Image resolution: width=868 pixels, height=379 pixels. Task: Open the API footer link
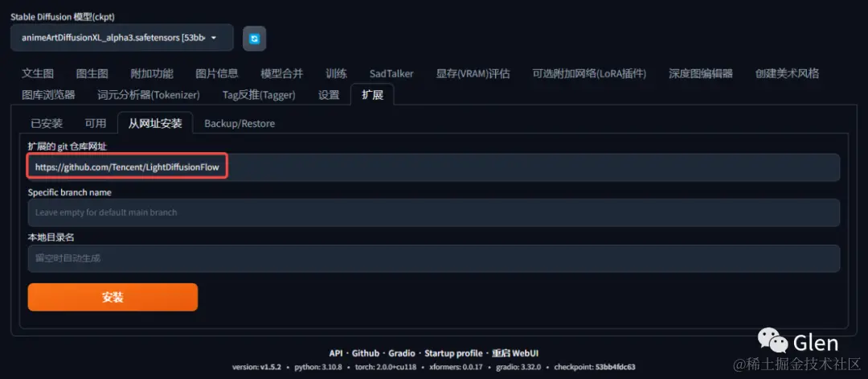click(x=336, y=353)
